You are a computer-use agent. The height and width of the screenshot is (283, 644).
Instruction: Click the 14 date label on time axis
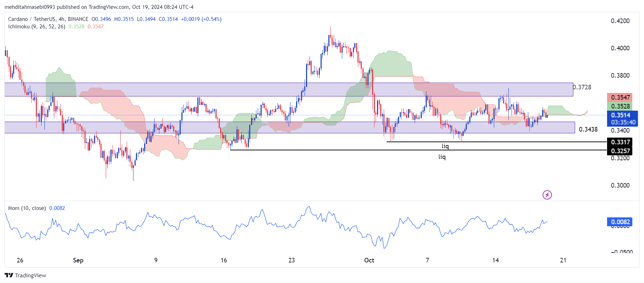(x=495, y=260)
